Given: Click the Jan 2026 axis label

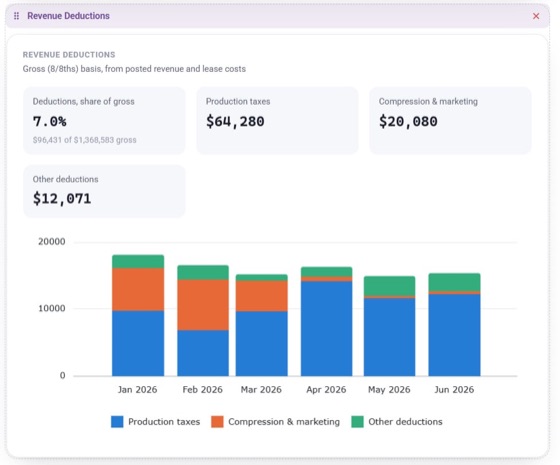Looking at the screenshot, I should coord(138,390).
